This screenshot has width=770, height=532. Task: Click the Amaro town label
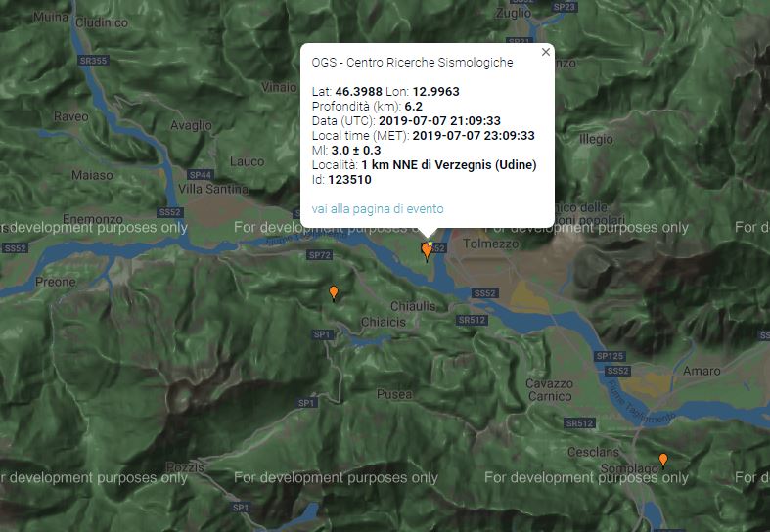[702, 371]
